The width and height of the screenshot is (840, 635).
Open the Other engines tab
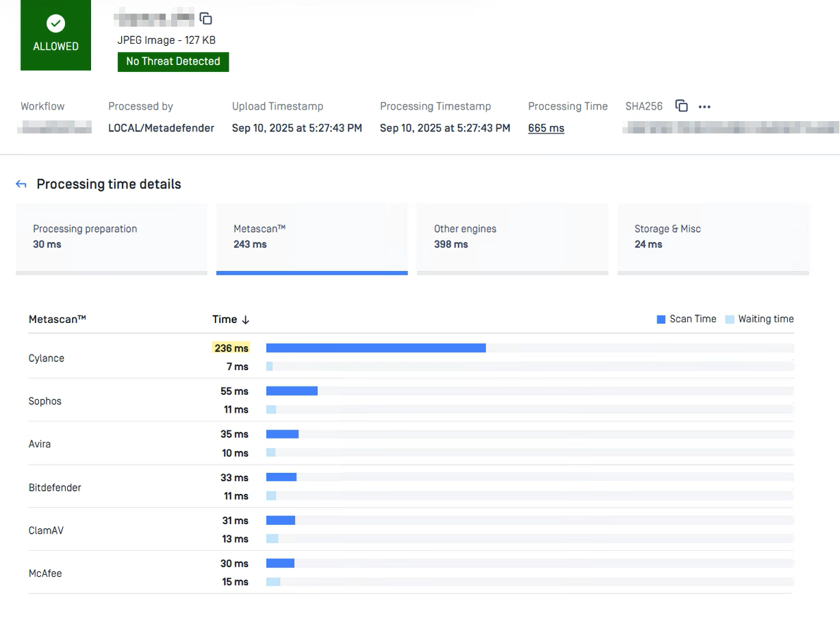[x=512, y=237]
